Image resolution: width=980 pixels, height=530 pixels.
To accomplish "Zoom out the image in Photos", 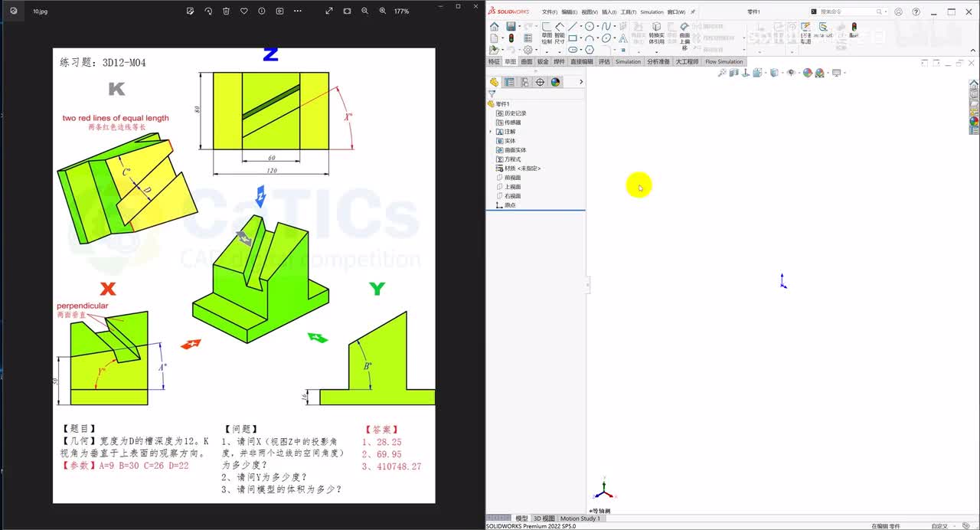I will (364, 11).
